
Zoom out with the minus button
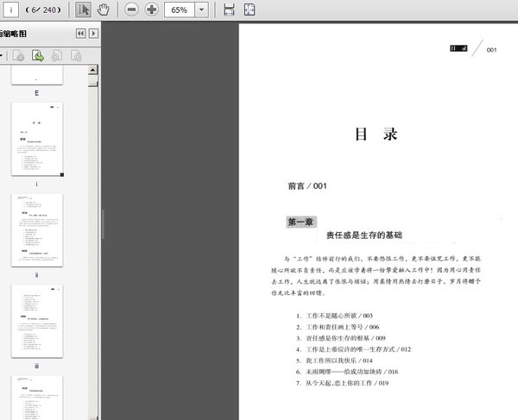click(131, 9)
